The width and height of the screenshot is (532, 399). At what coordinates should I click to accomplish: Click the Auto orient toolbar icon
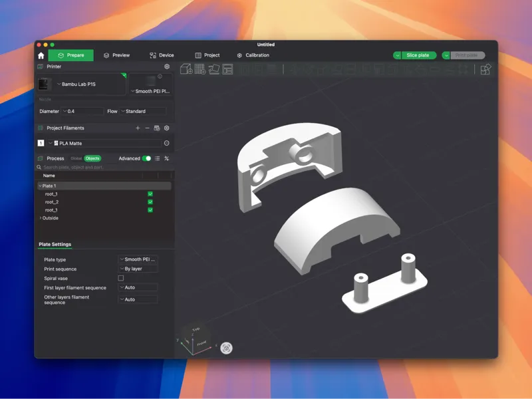[213, 69]
